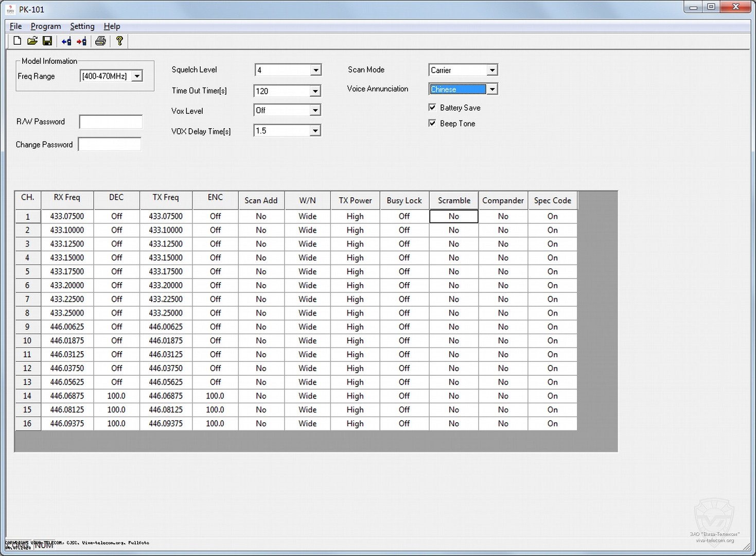Open the Program menu
The width and height of the screenshot is (756, 556).
coord(45,26)
